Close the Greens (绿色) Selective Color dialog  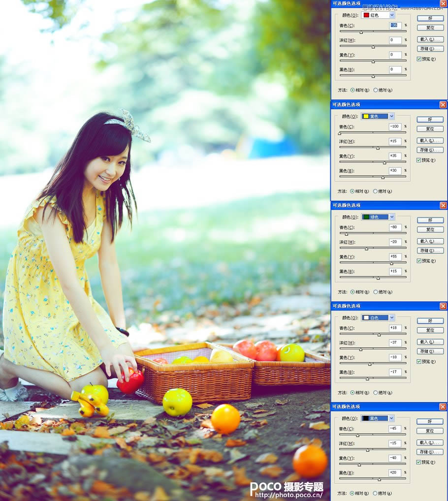[x=443, y=205]
